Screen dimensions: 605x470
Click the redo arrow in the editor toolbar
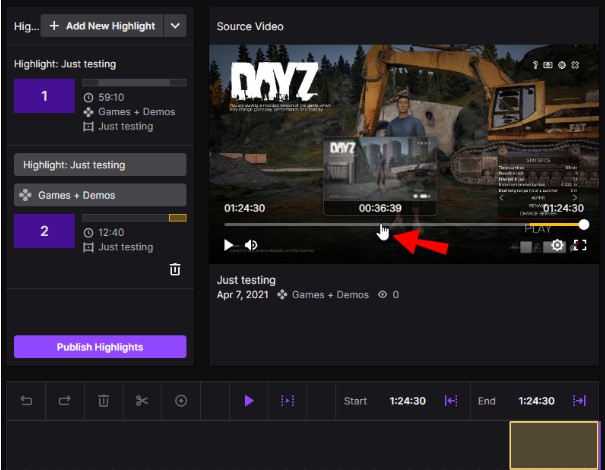pyautogui.click(x=64, y=401)
